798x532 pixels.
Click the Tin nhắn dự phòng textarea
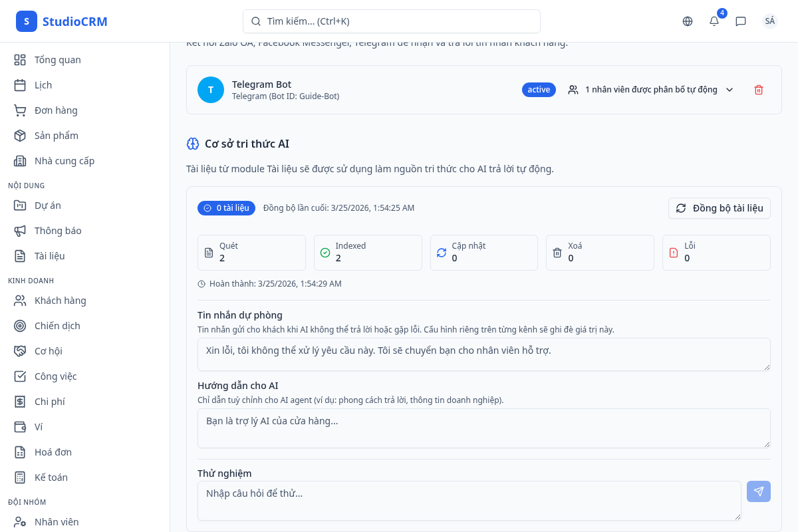tap(483, 354)
